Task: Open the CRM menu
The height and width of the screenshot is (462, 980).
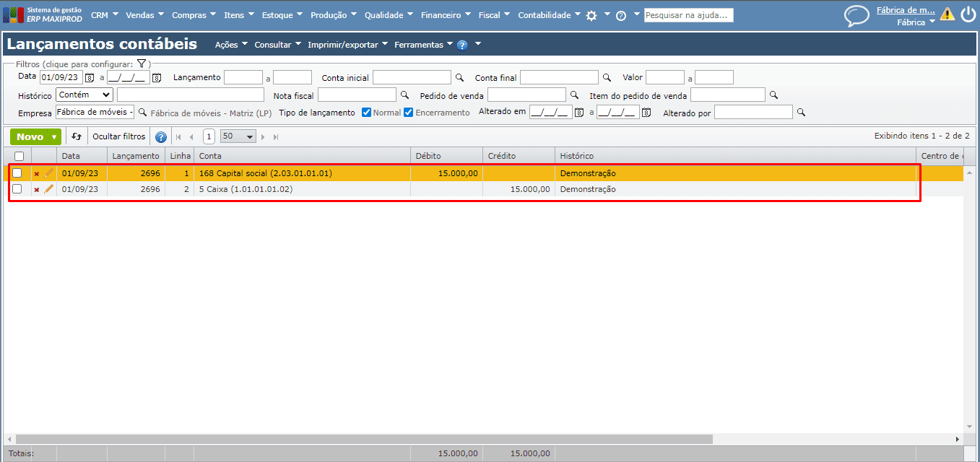Action: (x=104, y=15)
